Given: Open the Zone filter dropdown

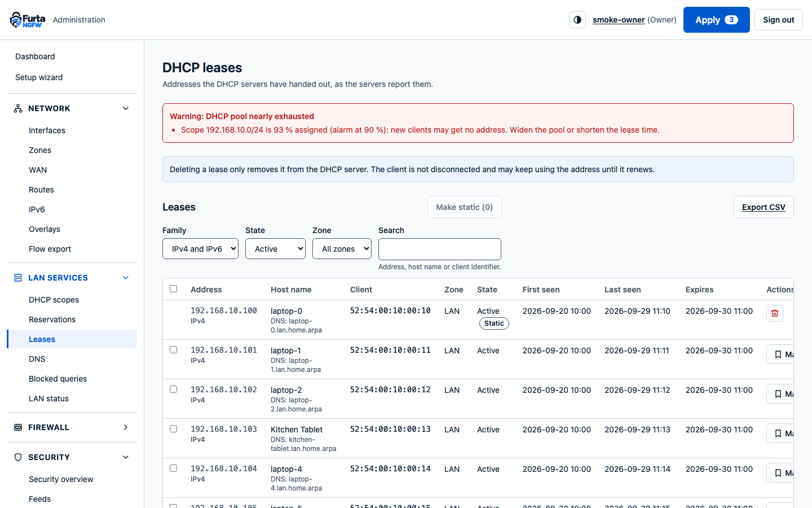Looking at the screenshot, I should (342, 249).
